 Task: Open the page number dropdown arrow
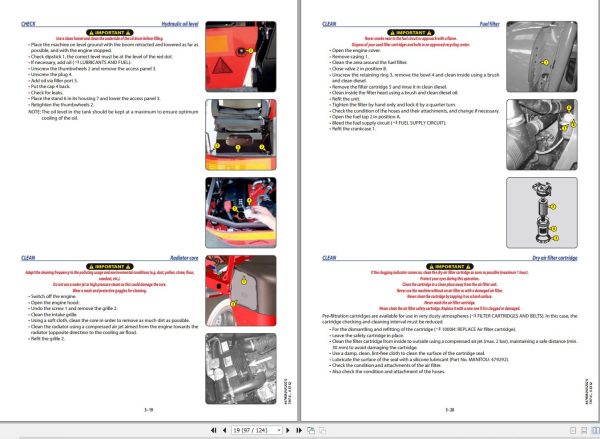[279, 430]
